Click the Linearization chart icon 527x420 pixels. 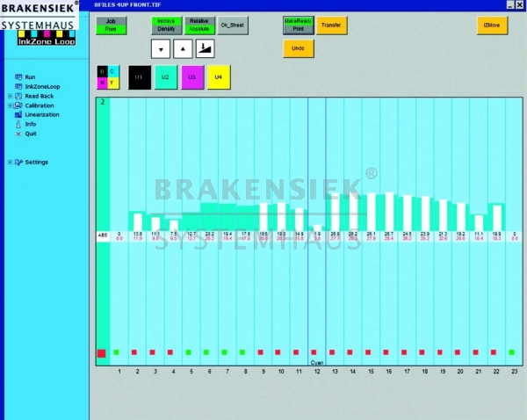click(18, 115)
